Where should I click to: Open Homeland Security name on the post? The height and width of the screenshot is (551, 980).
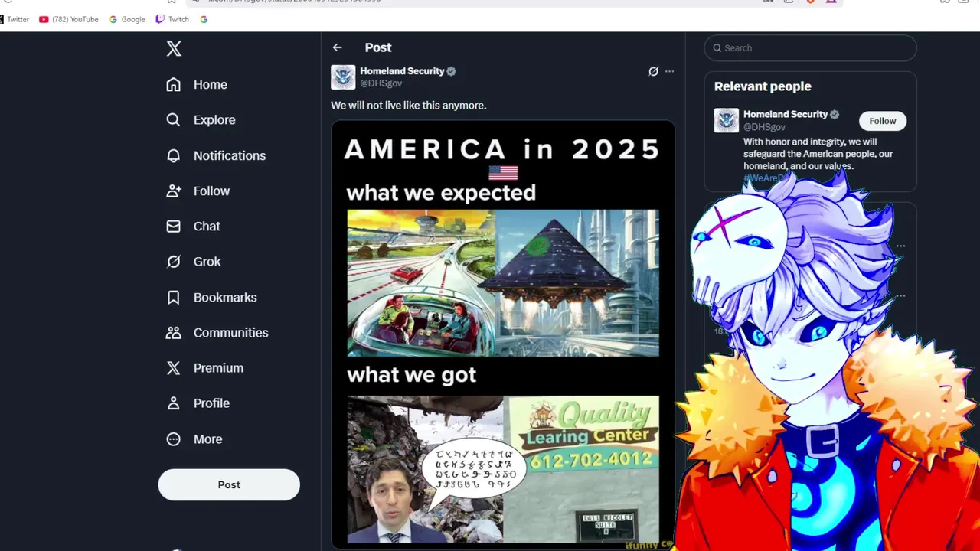[402, 71]
